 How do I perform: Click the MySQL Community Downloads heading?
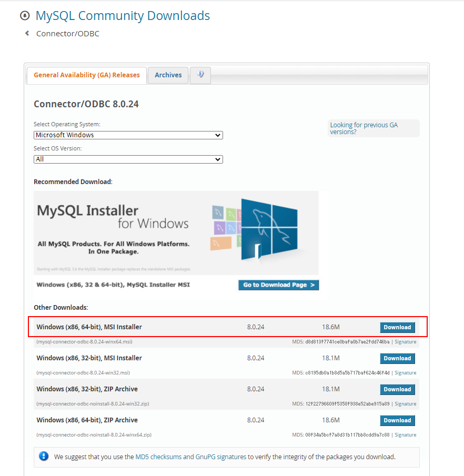[x=123, y=16]
